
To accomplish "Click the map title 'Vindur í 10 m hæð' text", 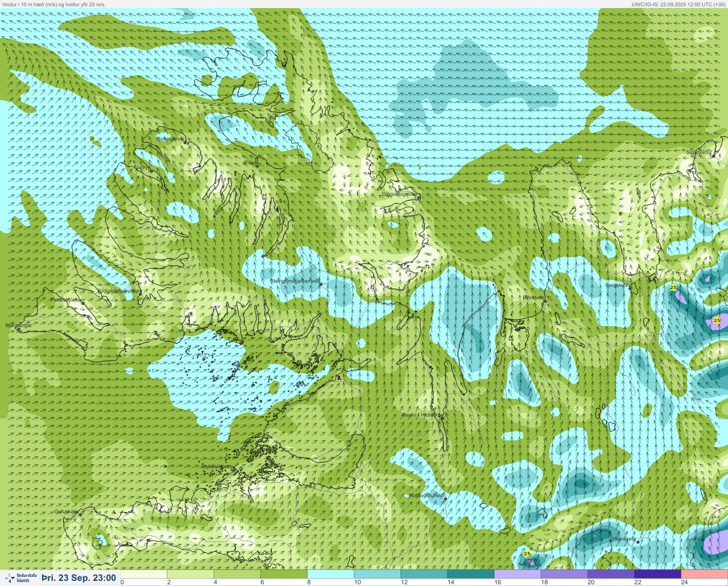I will pyautogui.click(x=27, y=4).
